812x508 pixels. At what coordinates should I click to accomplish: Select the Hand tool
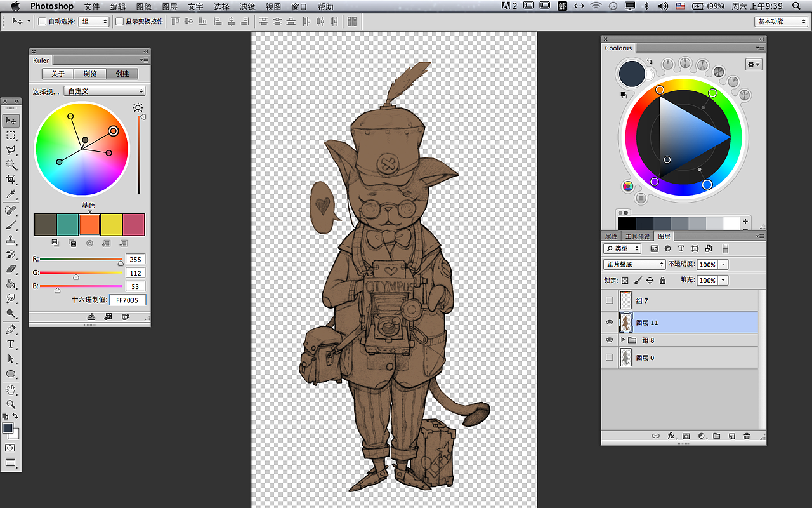click(11, 389)
